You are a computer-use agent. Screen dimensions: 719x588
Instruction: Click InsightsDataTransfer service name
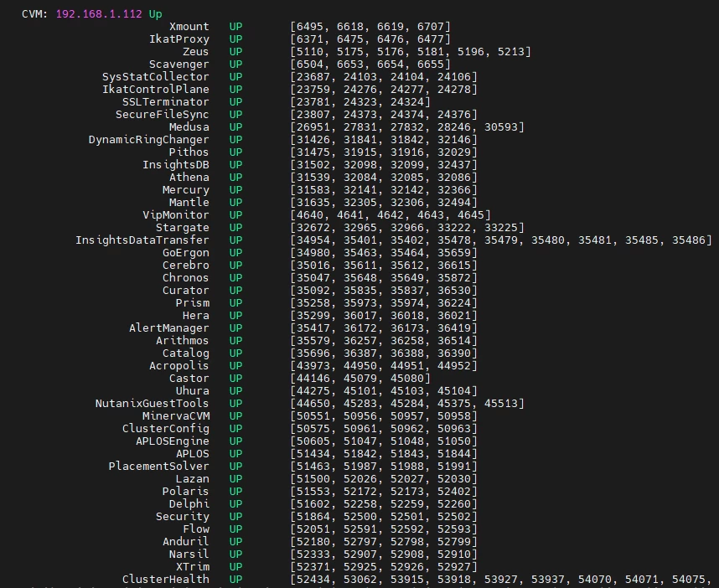[x=142, y=240]
